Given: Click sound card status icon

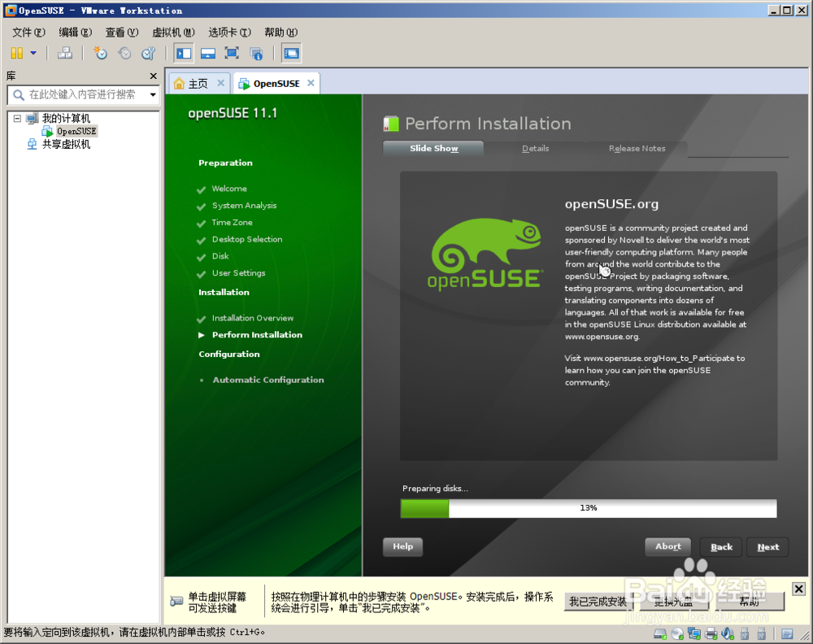Looking at the screenshot, I should (x=728, y=633).
